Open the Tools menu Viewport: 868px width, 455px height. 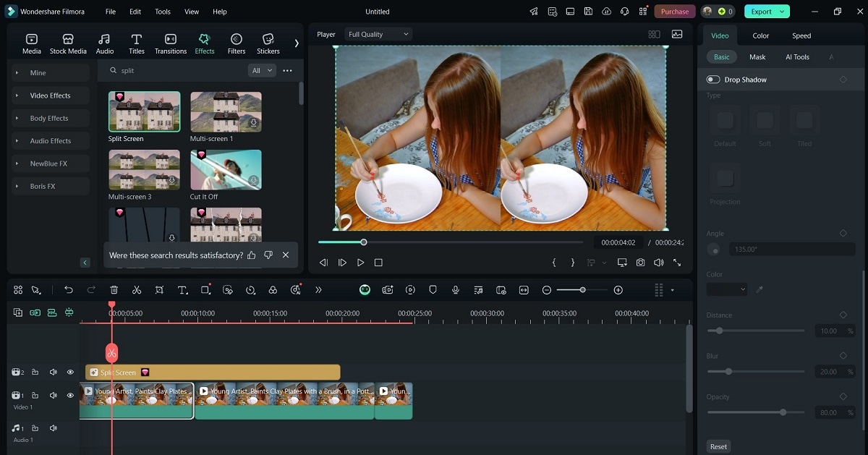163,12
